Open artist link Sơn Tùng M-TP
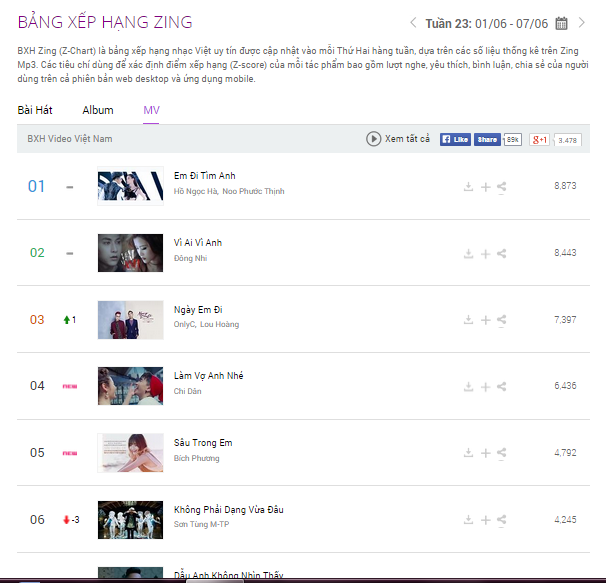The width and height of the screenshot is (606, 583). point(201,524)
